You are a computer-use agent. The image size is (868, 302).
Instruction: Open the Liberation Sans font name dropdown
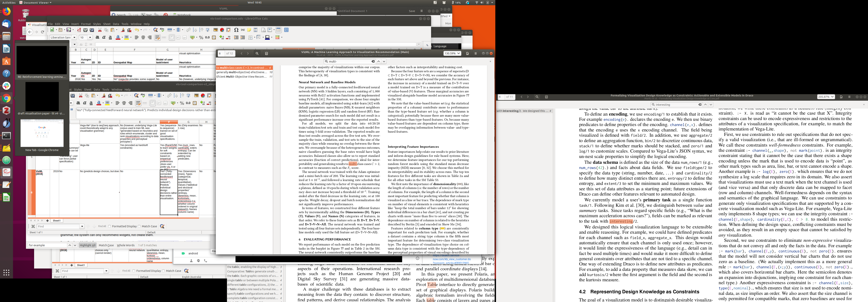[x=74, y=38]
